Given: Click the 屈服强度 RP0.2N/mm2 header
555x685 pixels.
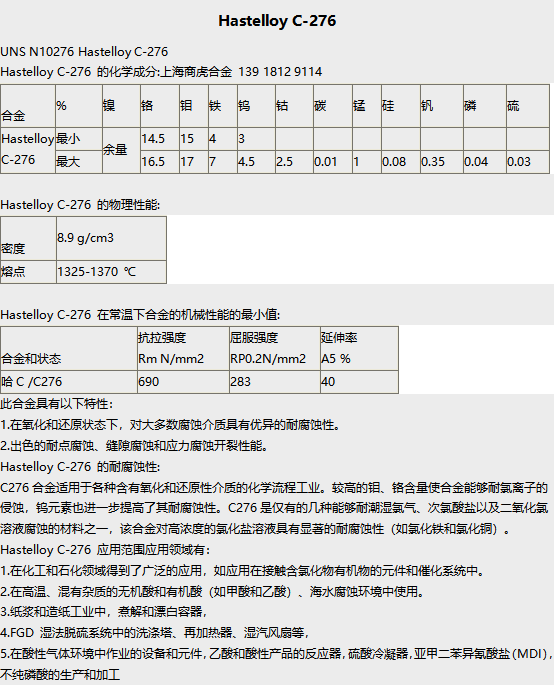Looking at the screenshot, I should click(275, 349).
